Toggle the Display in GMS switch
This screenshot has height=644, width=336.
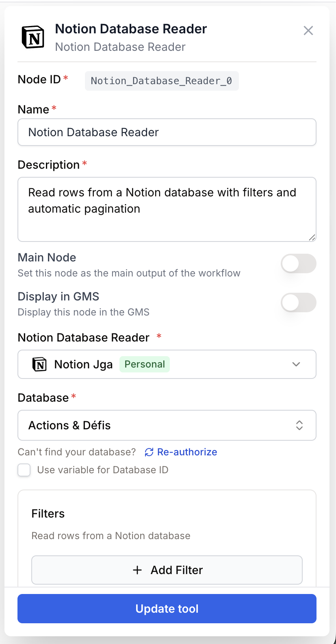[299, 302]
